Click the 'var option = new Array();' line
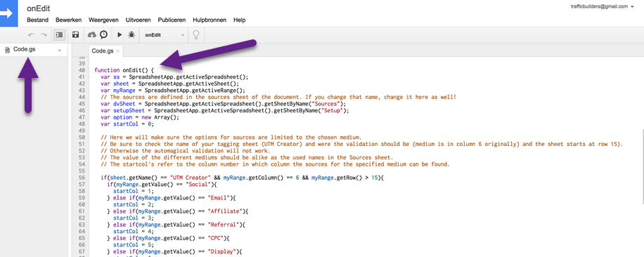The width and height of the screenshot is (644, 257). (141, 117)
